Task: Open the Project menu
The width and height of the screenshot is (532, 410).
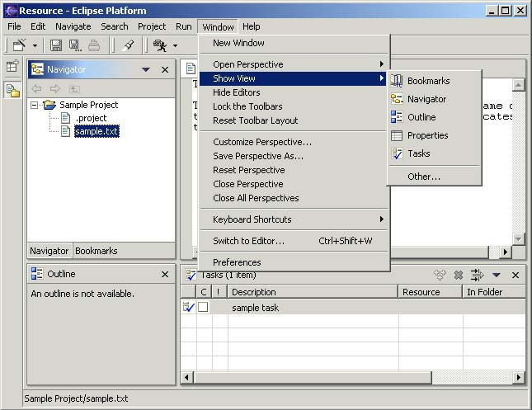Action: click(152, 26)
